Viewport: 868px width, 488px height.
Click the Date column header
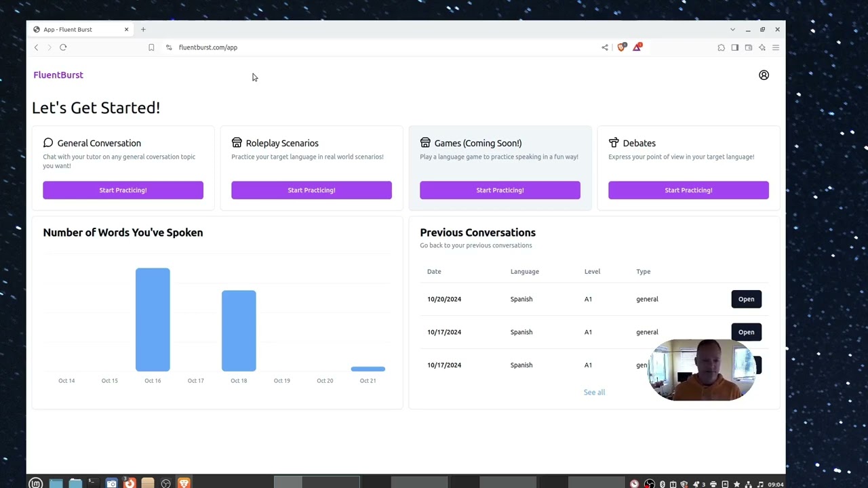434,272
